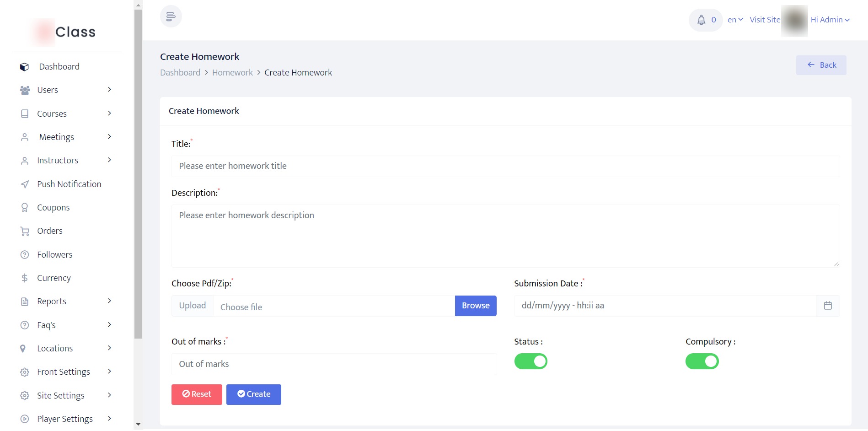
Task: Turn off the Compulsory switch
Action: [702, 361]
